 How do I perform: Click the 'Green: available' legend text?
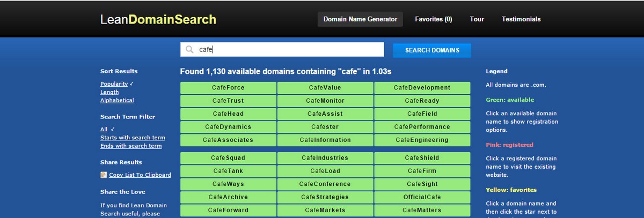pyautogui.click(x=510, y=100)
